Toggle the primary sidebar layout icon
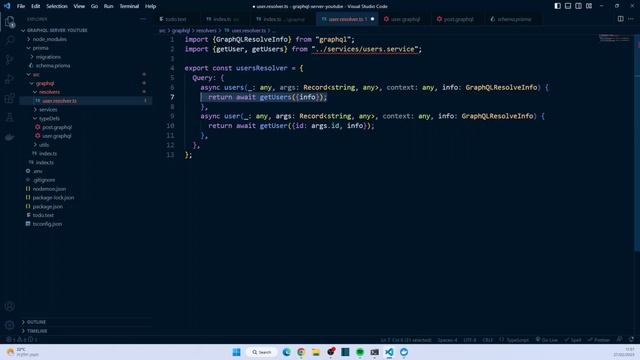This screenshot has width=640, height=360. point(557,6)
